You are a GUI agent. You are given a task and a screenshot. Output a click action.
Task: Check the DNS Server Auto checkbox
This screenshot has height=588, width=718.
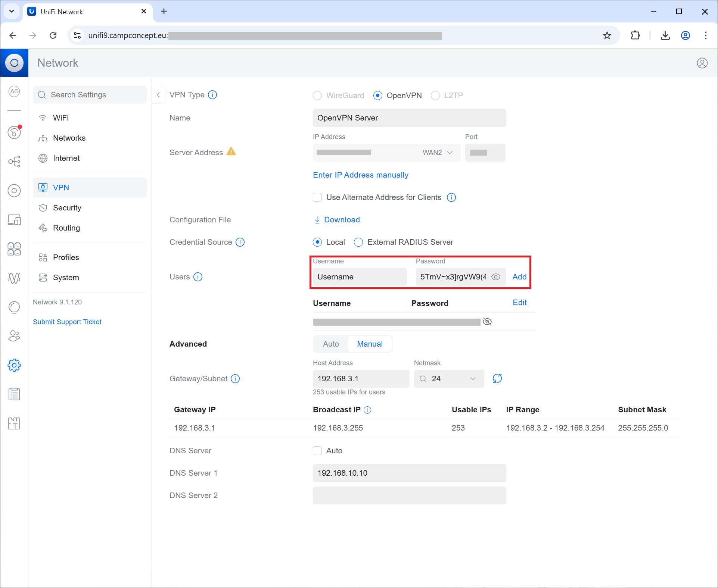coord(317,451)
